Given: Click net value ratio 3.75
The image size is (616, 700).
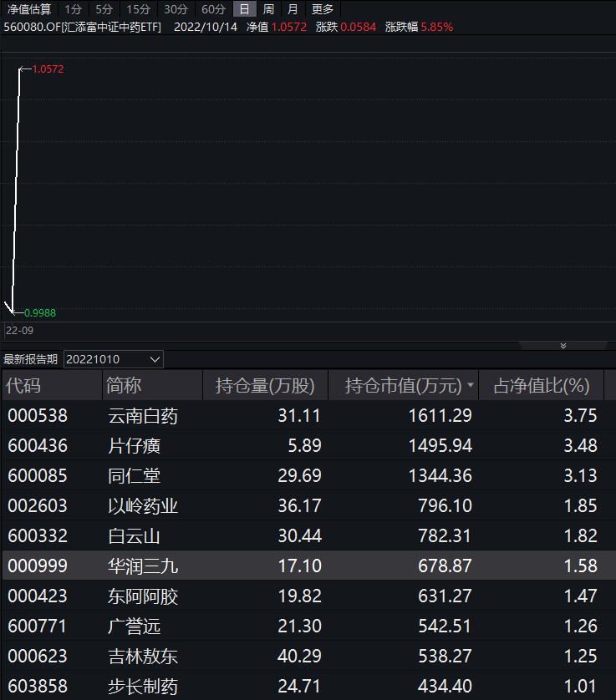Looking at the screenshot, I should pyautogui.click(x=580, y=416).
